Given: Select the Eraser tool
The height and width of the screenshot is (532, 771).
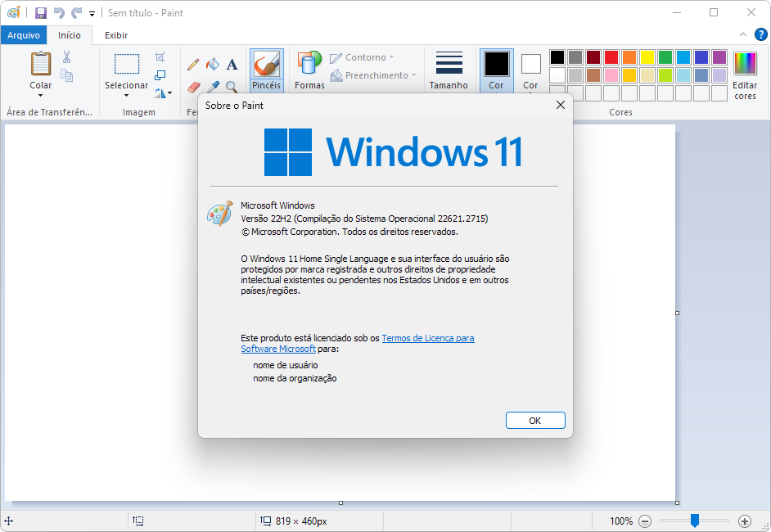Looking at the screenshot, I should 194,87.
